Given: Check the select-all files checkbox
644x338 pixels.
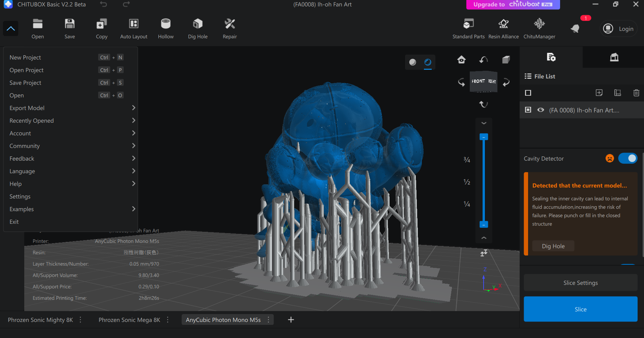Looking at the screenshot, I should pyautogui.click(x=528, y=93).
